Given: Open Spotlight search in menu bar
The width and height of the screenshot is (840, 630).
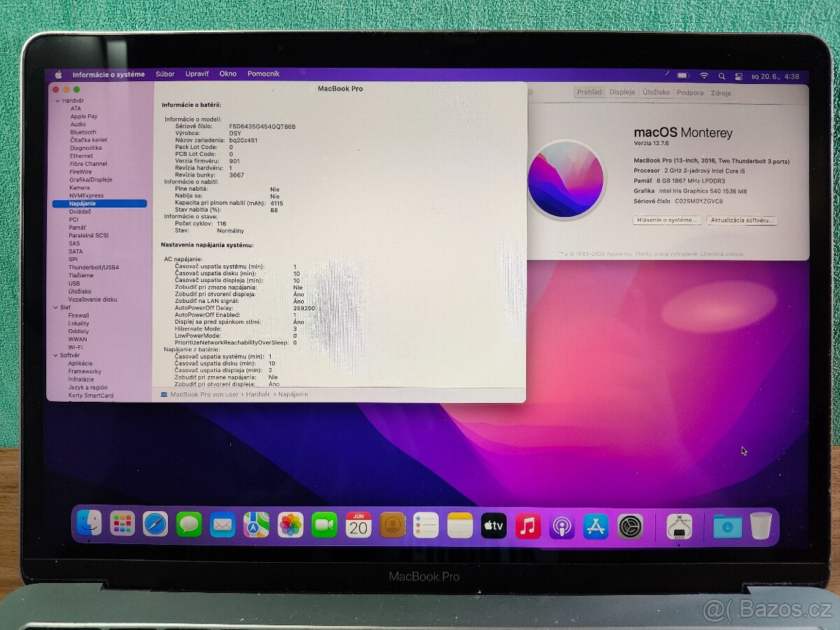Looking at the screenshot, I should 721,76.
